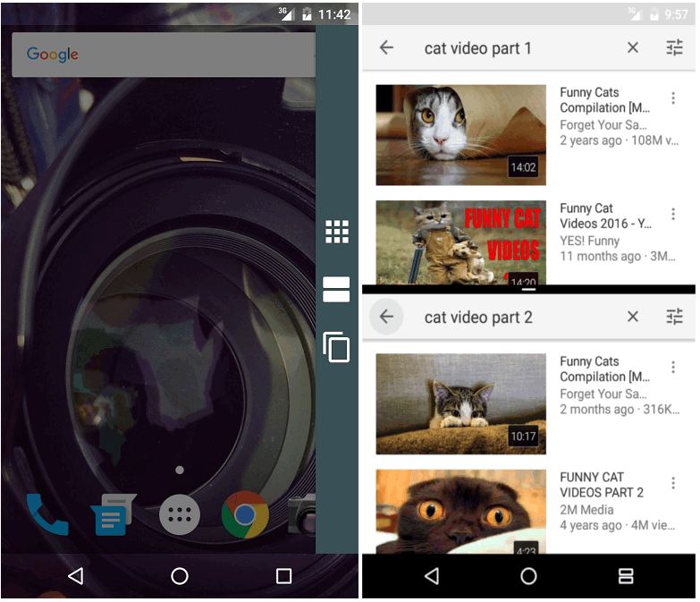Tap '2 months ago · 316K...' text
700x602 pixels.
[x=620, y=409]
